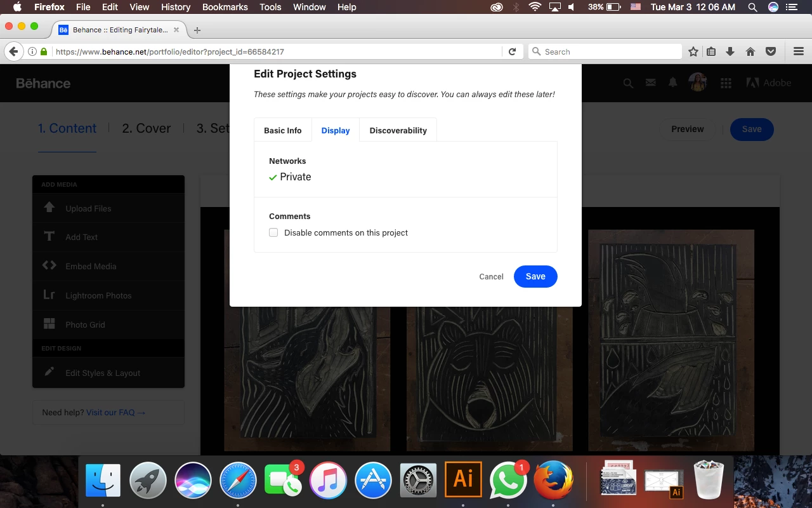Open Behance search magnifier icon

tap(628, 83)
